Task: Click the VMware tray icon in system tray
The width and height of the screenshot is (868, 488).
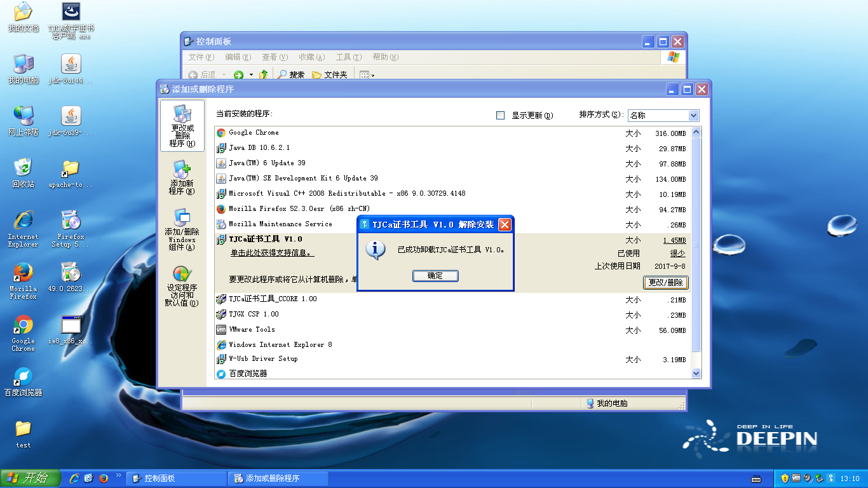Action: (796, 478)
